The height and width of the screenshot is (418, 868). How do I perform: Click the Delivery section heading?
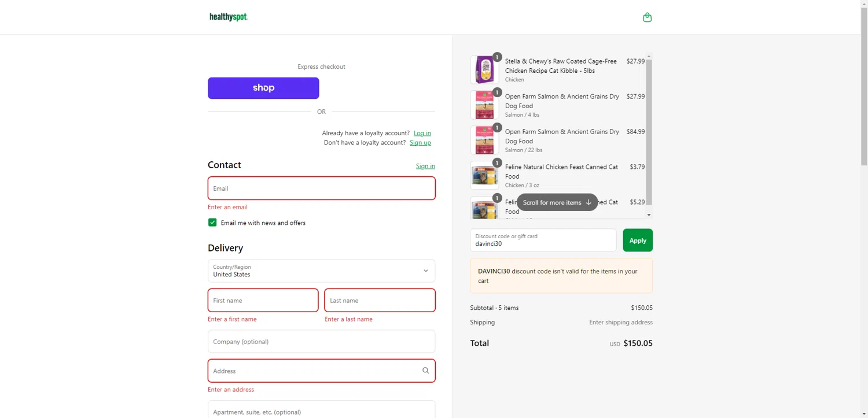(x=226, y=248)
